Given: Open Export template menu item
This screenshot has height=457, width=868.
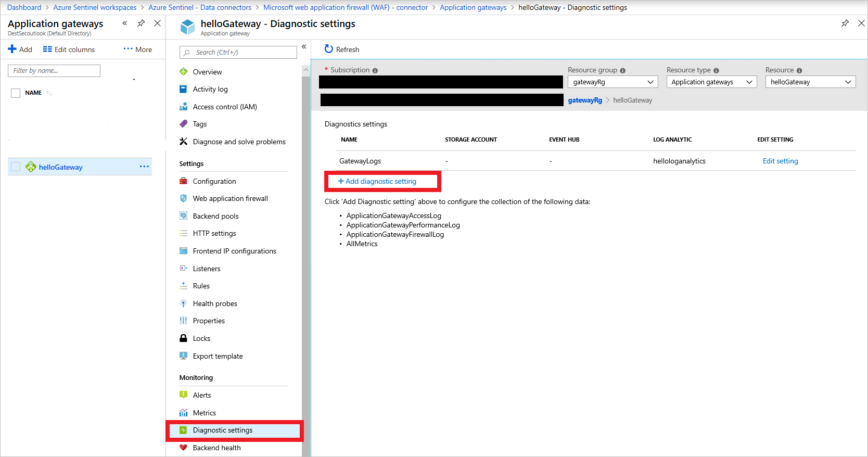Looking at the screenshot, I should click(218, 356).
